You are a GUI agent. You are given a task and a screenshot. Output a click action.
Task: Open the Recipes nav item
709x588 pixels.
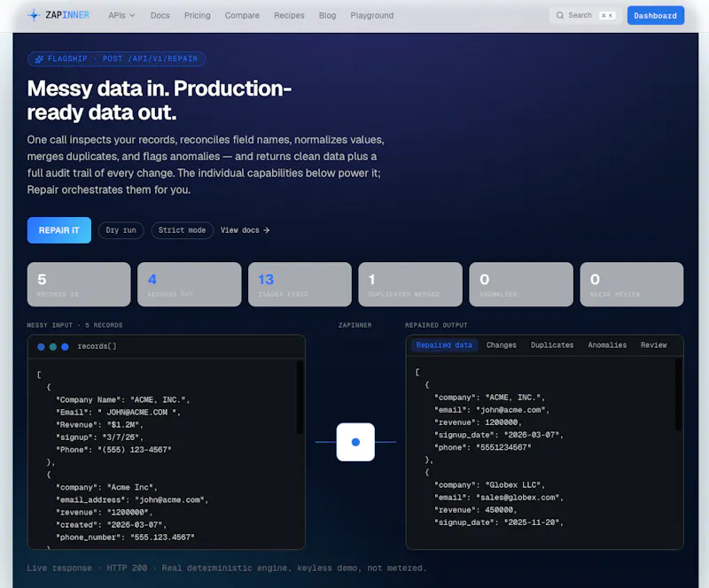289,15
